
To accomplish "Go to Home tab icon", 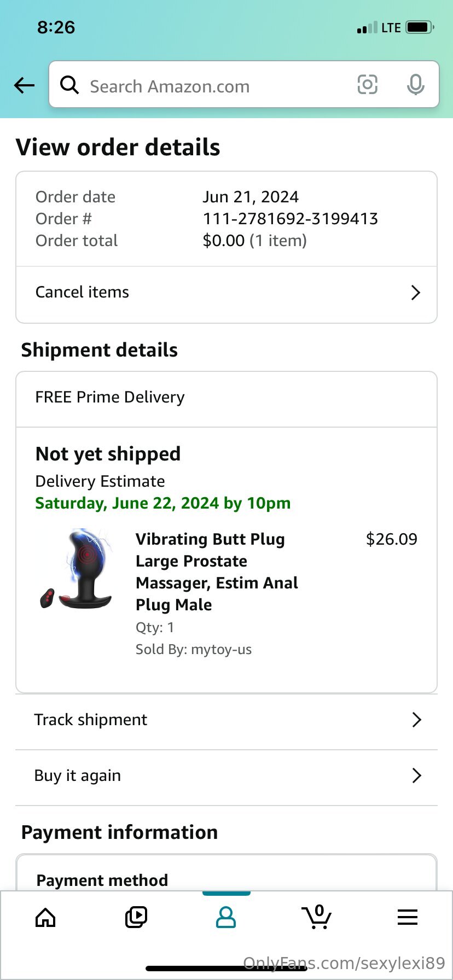I will pos(45,918).
